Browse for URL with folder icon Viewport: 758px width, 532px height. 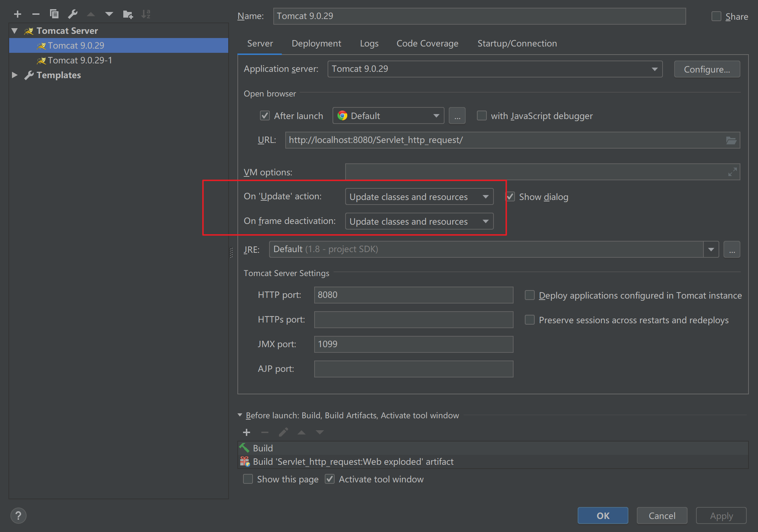[731, 140]
